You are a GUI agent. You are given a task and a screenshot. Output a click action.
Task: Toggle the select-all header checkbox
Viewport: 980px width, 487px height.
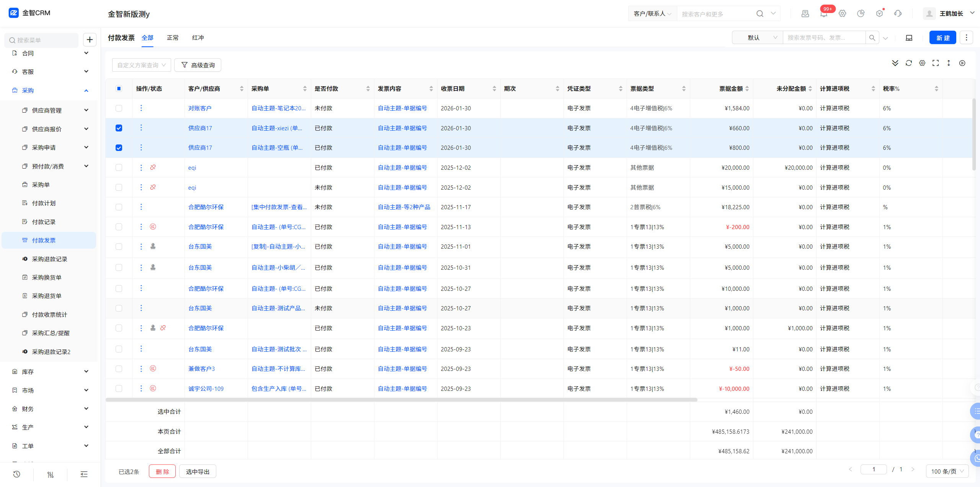pos(119,89)
